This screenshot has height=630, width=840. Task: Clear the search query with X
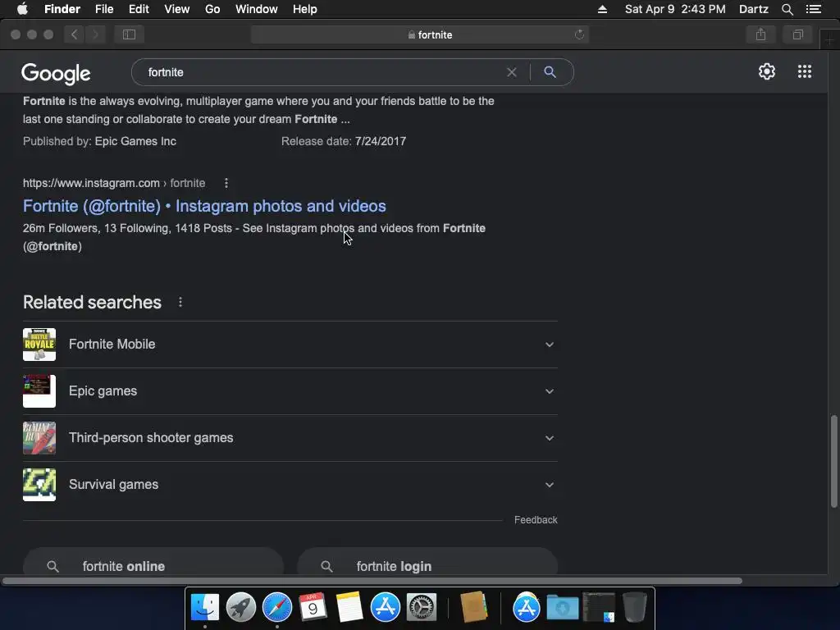[512, 72]
